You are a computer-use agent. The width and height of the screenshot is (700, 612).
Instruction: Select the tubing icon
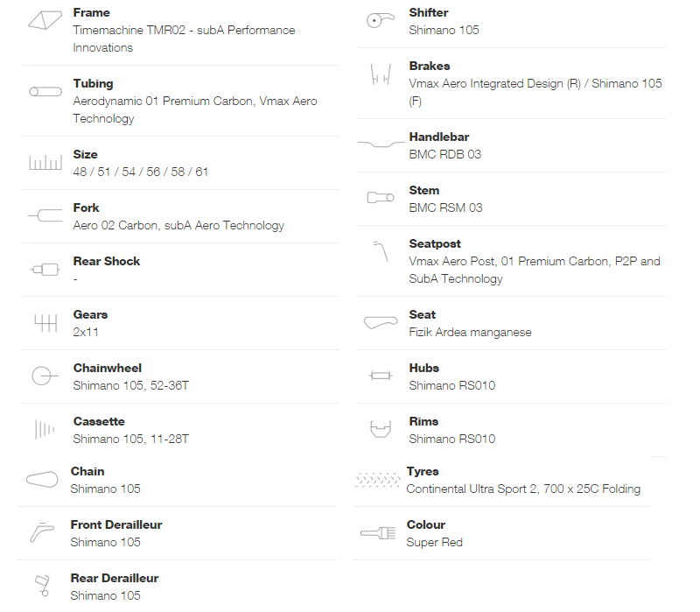[x=45, y=92]
